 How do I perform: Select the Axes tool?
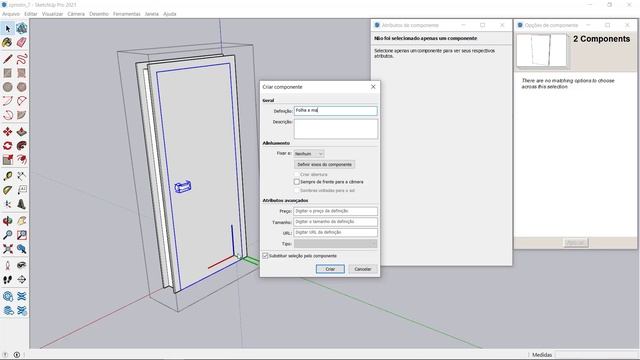(x=8, y=204)
